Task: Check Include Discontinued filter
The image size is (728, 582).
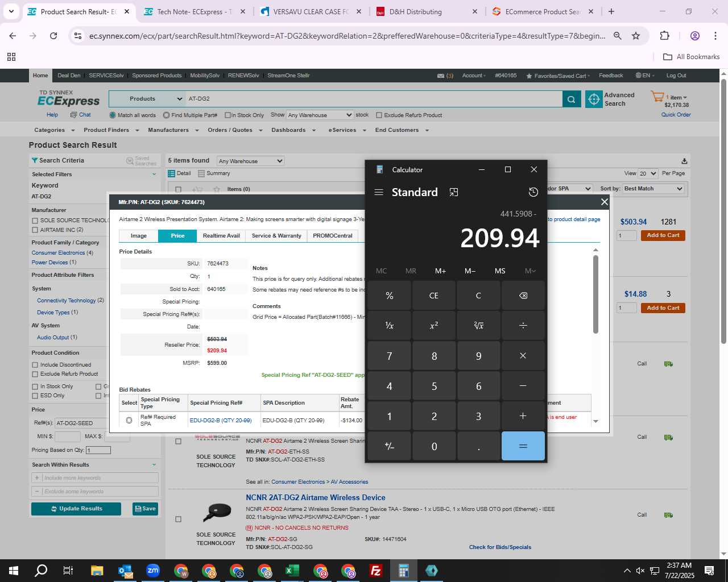Action: 35,365
